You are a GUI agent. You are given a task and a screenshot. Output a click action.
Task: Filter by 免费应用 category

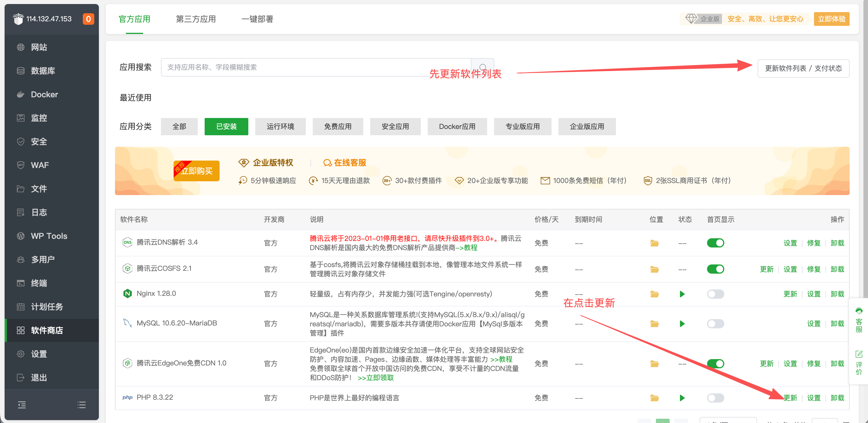coord(338,127)
